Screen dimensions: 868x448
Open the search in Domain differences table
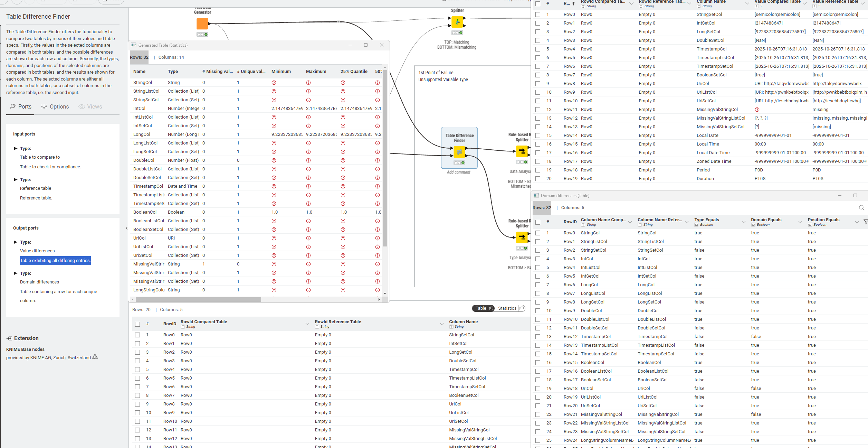coord(861,208)
